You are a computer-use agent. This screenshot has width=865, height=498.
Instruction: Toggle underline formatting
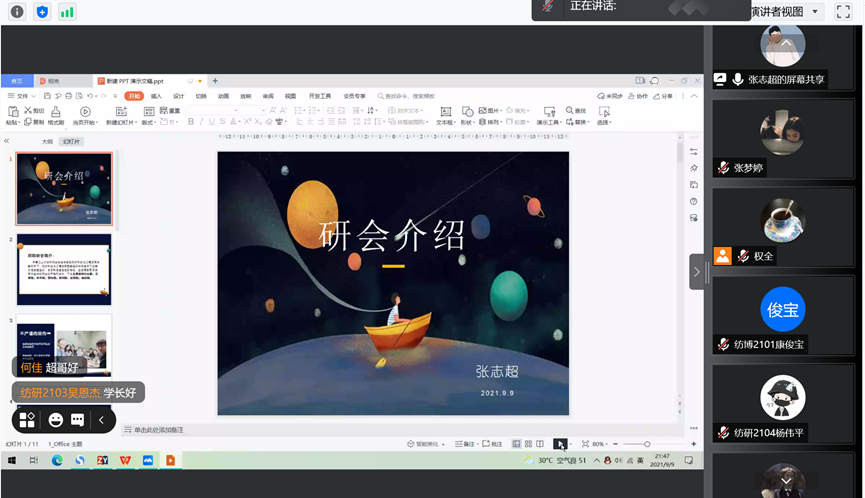pos(212,121)
